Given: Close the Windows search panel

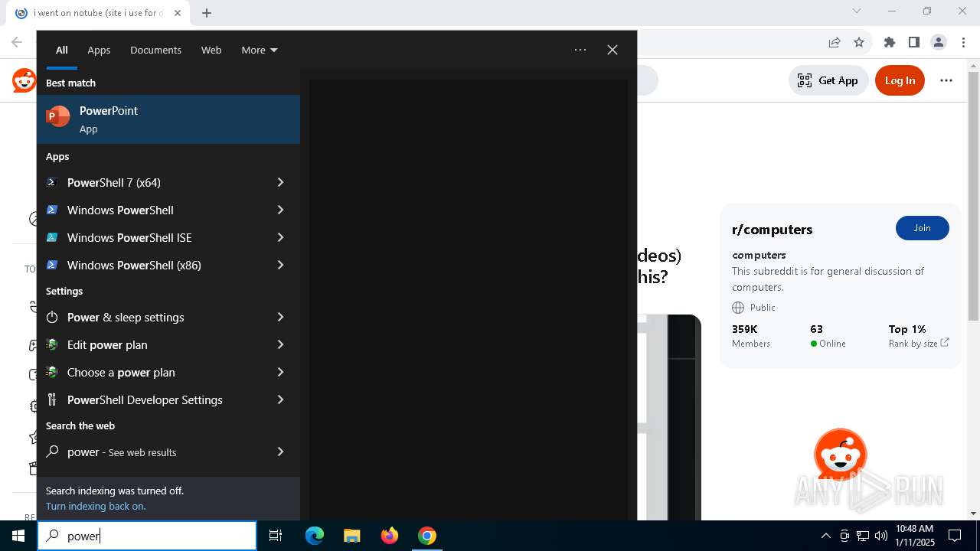Looking at the screenshot, I should 612,50.
